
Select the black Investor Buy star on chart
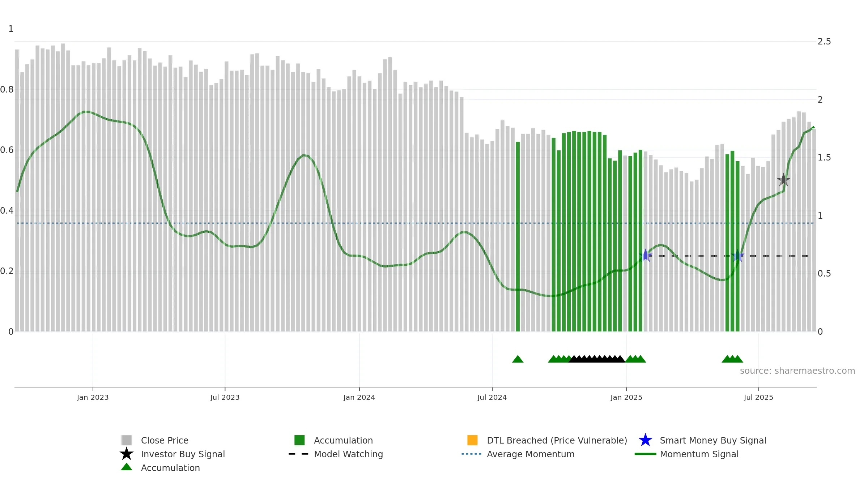pos(783,180)
